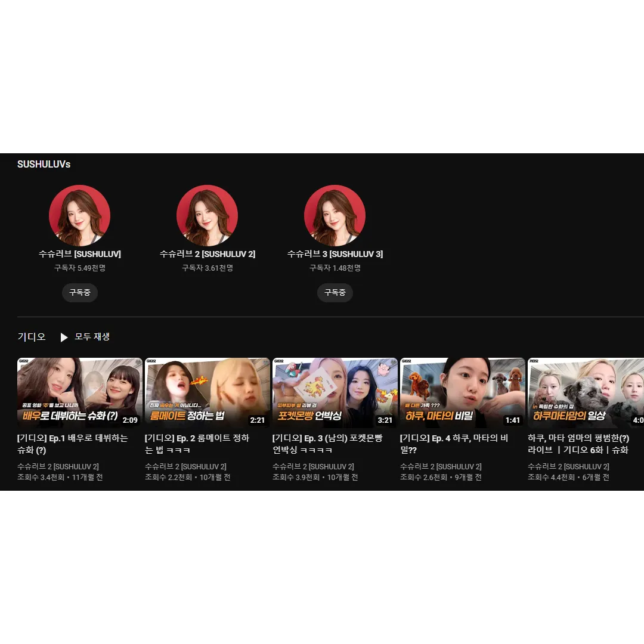Screen dimensions: 644x644
Task: Toggle 구독중 subscription for 수슈러브 3
Action: (335, 293)
